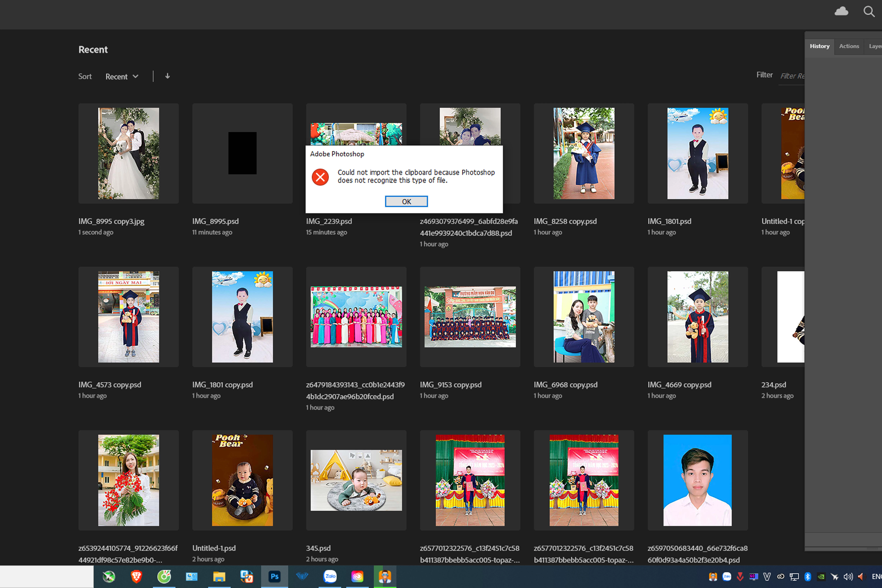Click the Photoshop taskbar icon
The image size is (882, 588).
274,576
